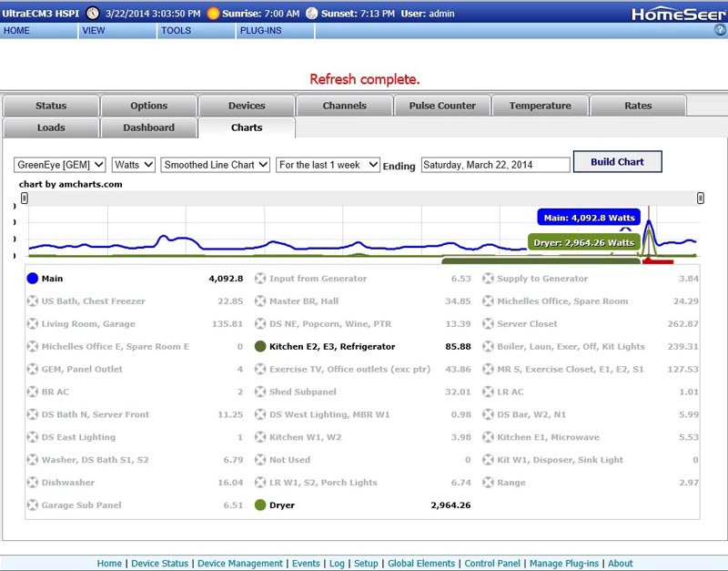This screenshot has height=571, width=728.
Task: Show Kitchen E1, Microwave series
Action: (488, 437)
